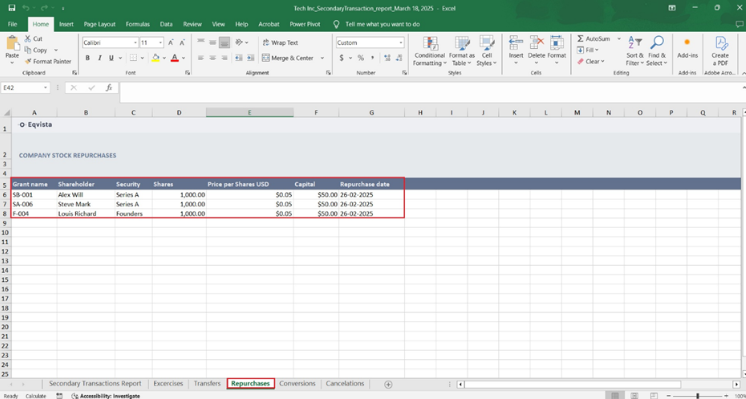The width and height of the screenshot is (746, 399).
Task: Click the yellow Fill Color swatch
Action: click(156, 58)
